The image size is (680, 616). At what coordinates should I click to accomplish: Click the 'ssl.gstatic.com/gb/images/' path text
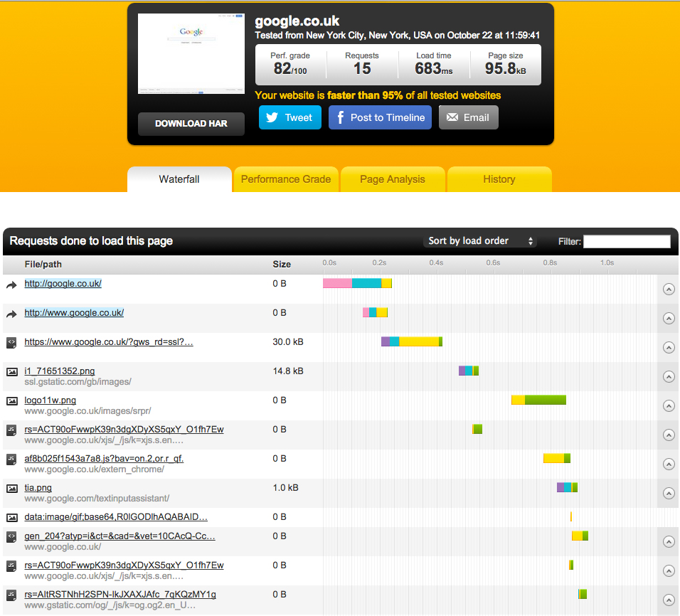pyautogui.click(x=78, y=382)
